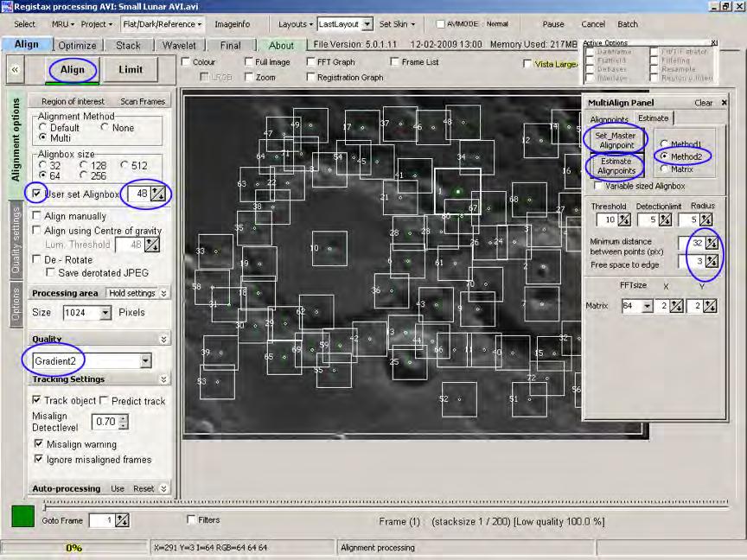Click Set_Master Alignpoint button
747x560 pixels.
(x=616, y=140)
